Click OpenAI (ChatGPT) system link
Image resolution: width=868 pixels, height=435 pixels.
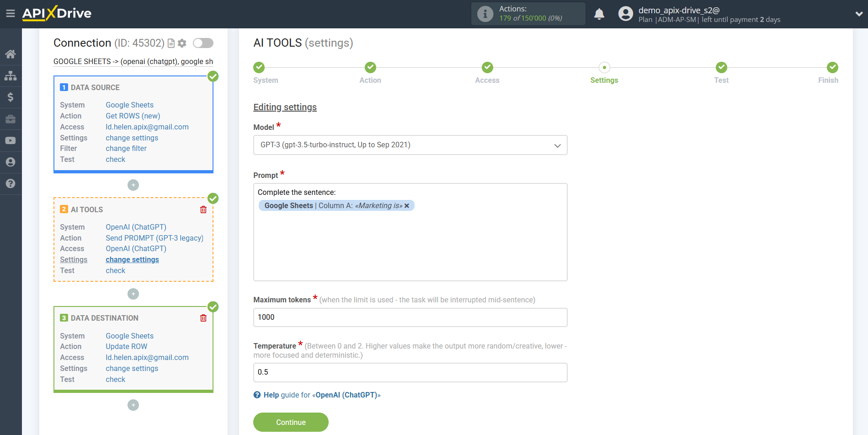[x=136, y=227]
